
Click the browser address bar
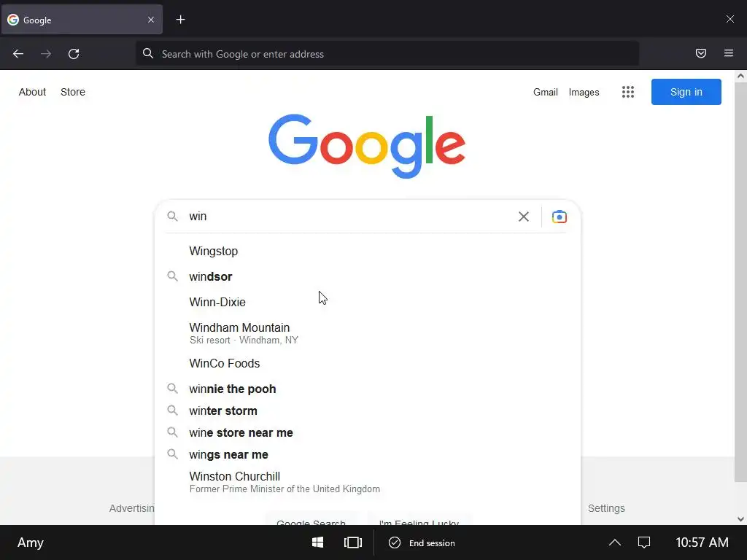(x=387, y=54)
